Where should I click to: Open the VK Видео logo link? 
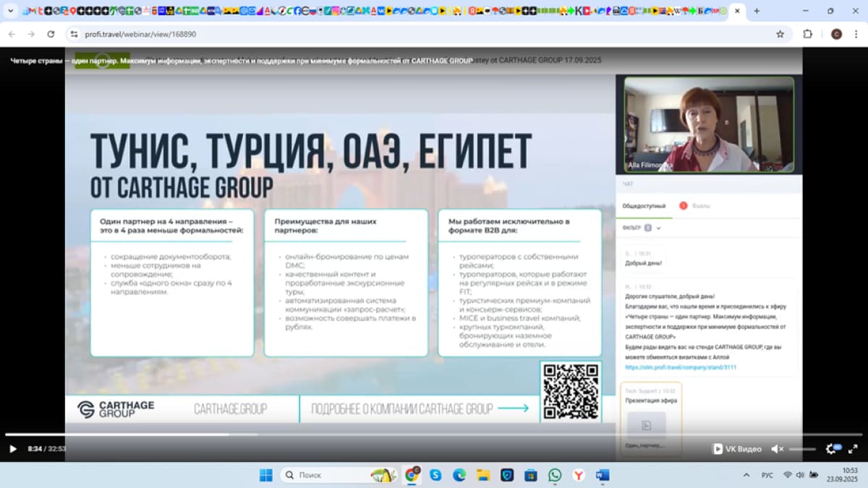[737, 449]
